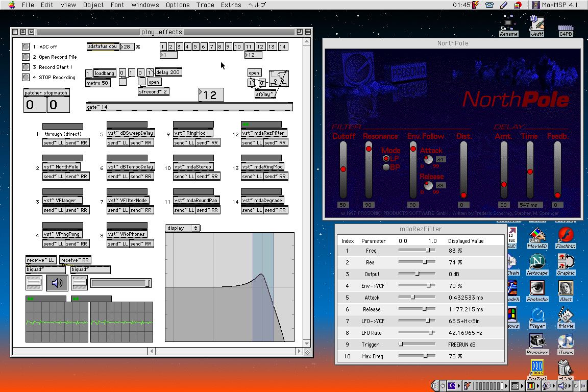
Task: Toggle the '1. ADC off' button
Action: 26,47
